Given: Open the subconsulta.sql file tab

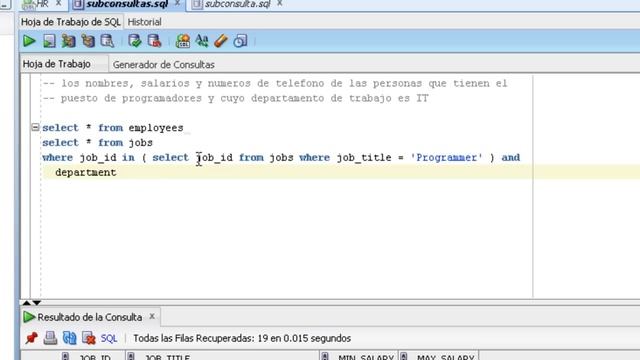Looking at the screenshot, I should (x=238, y=4).
